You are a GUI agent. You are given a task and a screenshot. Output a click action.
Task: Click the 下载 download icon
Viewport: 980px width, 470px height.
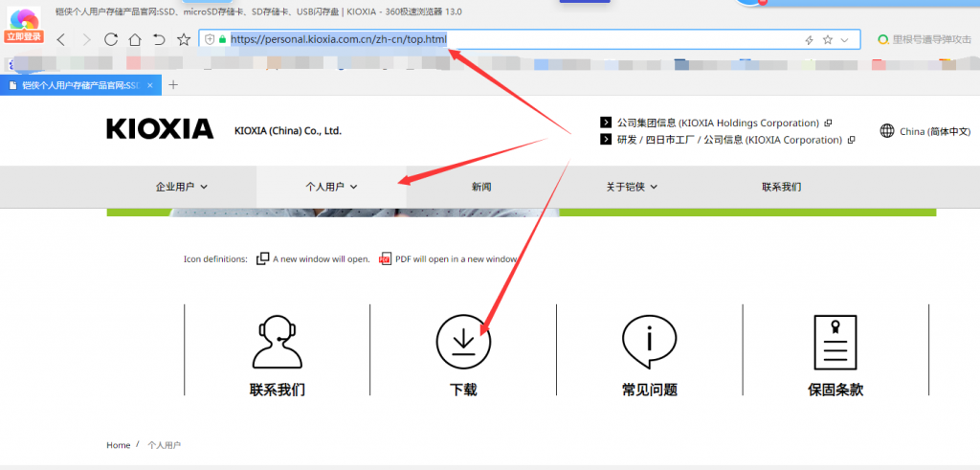pyautogui.click(x=463, y=342)
